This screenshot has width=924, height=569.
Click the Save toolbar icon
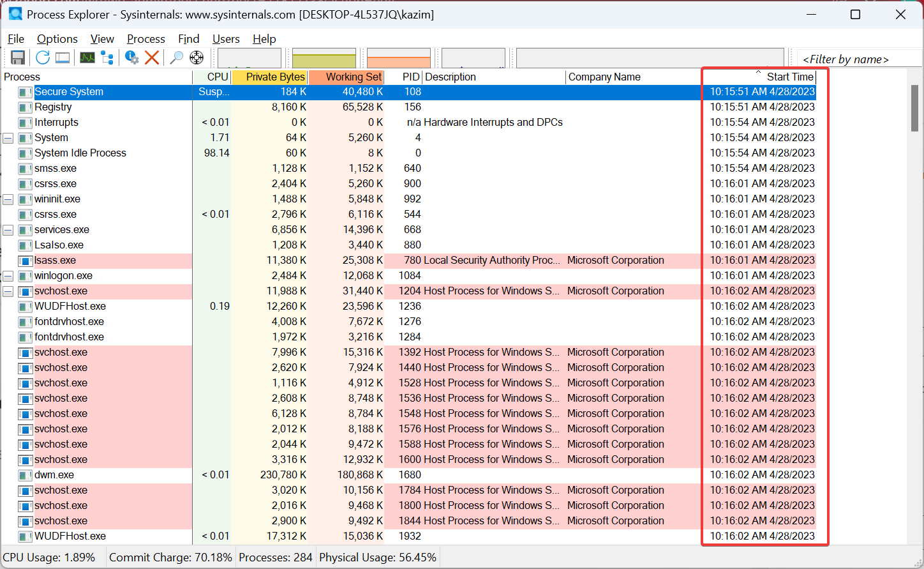tap(18, 57)
